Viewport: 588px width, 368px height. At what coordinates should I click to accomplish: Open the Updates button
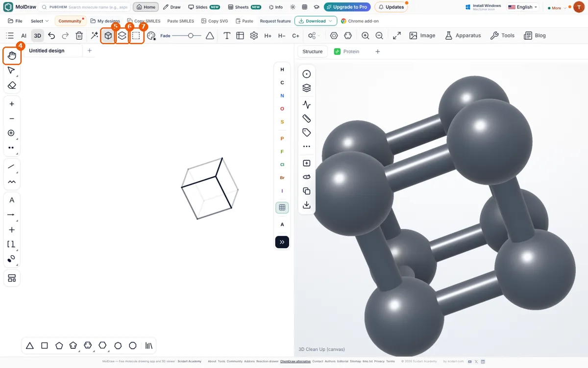391,7
